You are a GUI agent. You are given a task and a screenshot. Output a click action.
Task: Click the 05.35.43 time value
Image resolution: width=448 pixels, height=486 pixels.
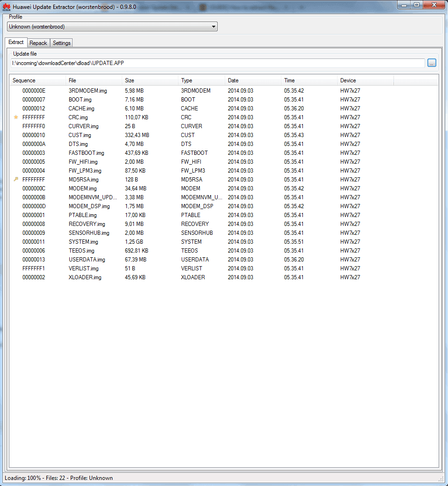coord(294,135)
